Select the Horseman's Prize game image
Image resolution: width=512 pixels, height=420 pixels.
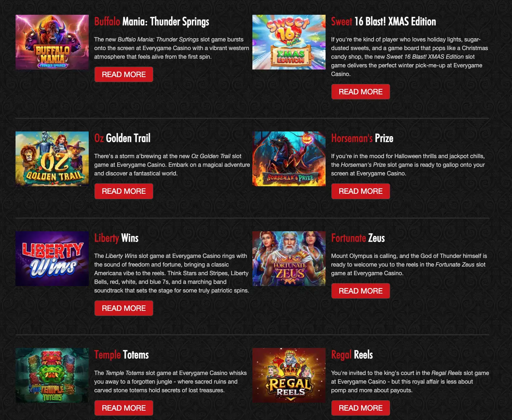point(289,159)
